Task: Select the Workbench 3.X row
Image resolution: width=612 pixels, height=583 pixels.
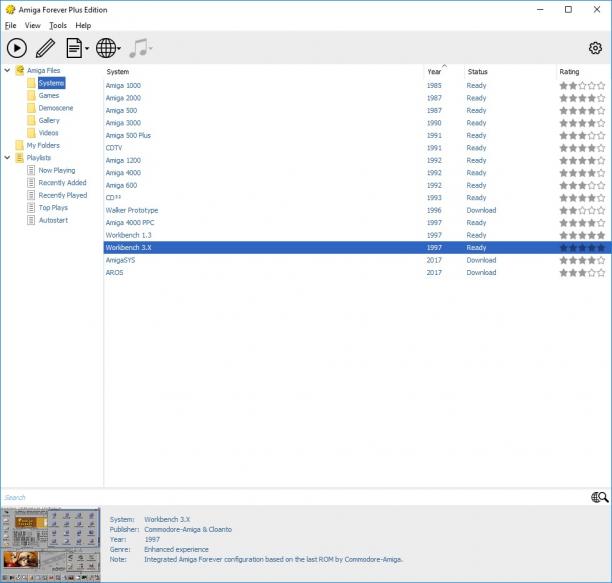Action: [x=357, y=248]
